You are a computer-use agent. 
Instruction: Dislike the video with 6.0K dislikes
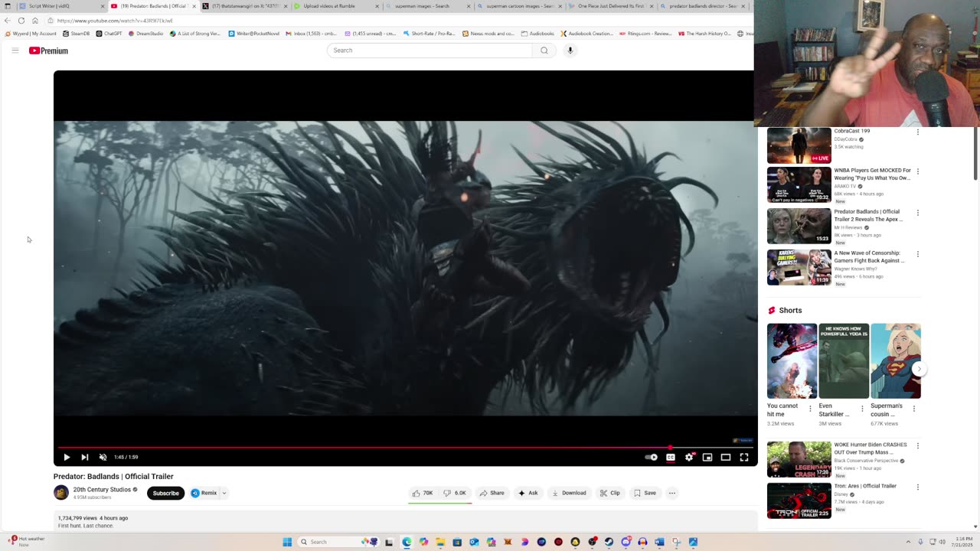455,493
